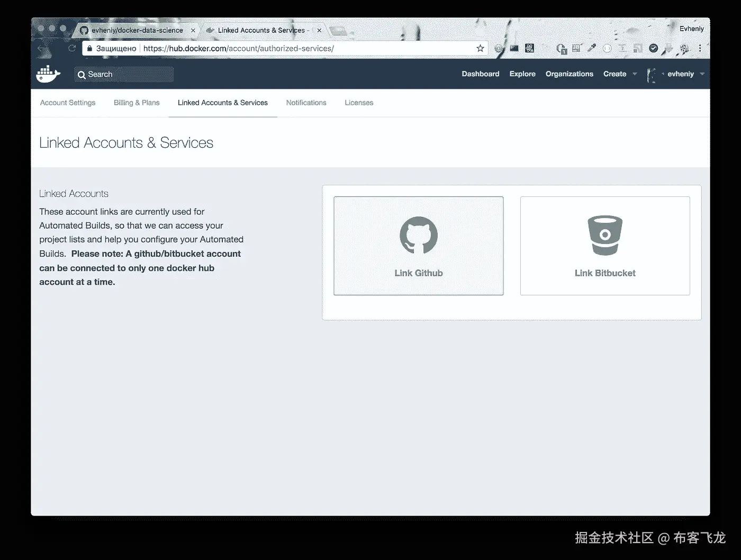Image resolution: width=741 pixels, height=560 pixels.
Task: Expand the Create dropdown arrow
Action: (x=635, y=74)
